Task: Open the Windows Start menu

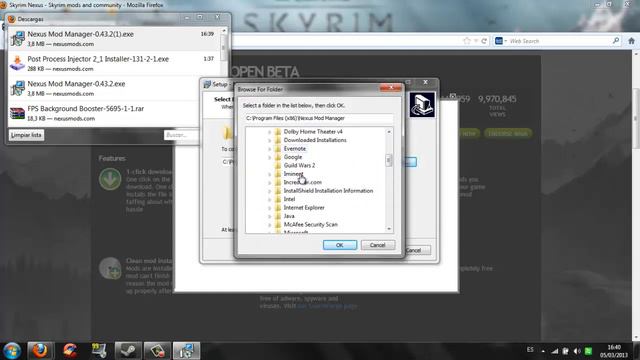Action: point(12,351)
